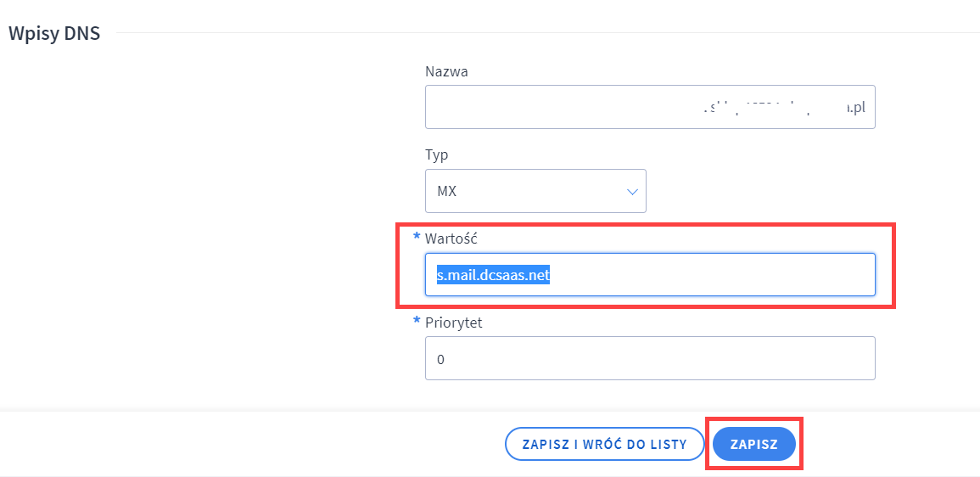Click the highlighted s.mail.dcsaas.net text
980x477 pixels.
pos(493,274)
